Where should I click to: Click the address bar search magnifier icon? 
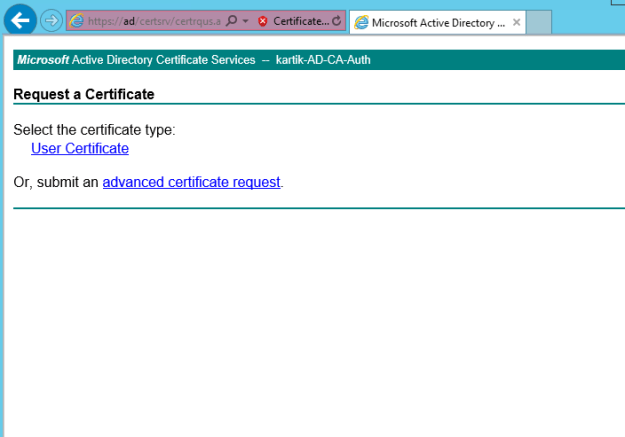point(231,21)
